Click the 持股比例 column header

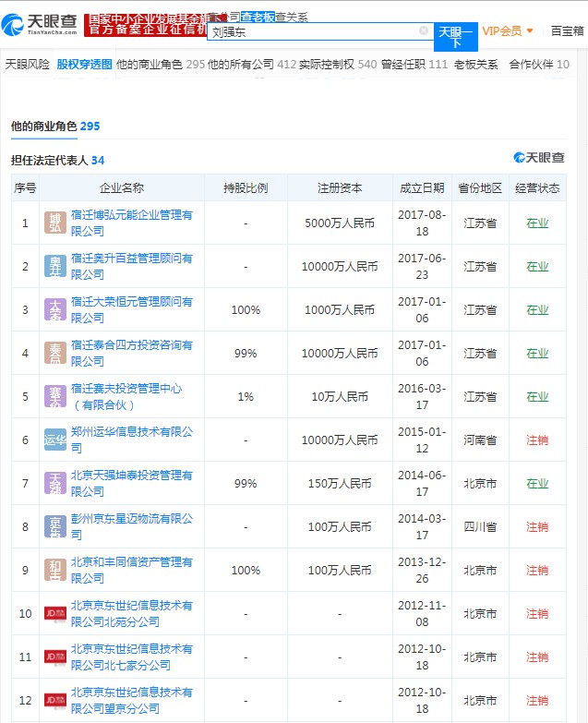[246, 187]
